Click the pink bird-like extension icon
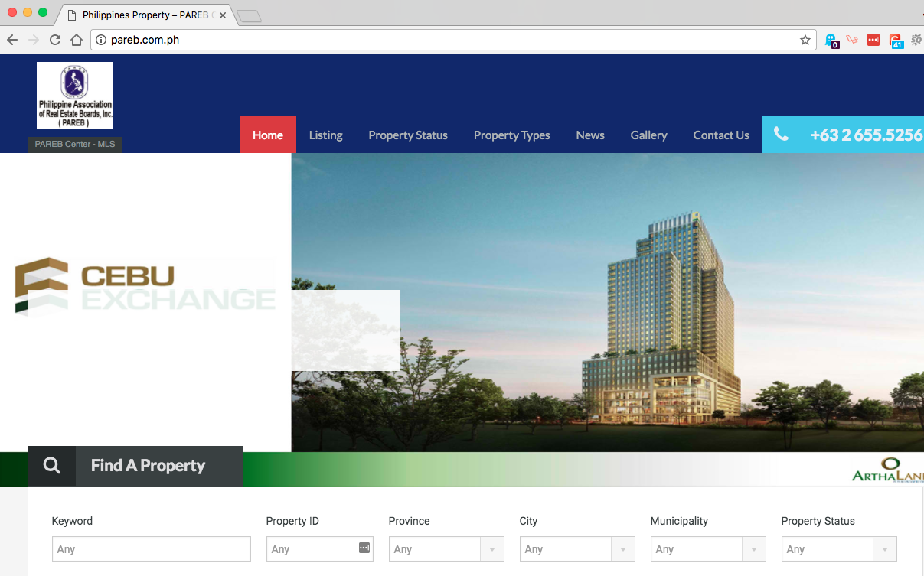The image size is (924, 576). 852,40
